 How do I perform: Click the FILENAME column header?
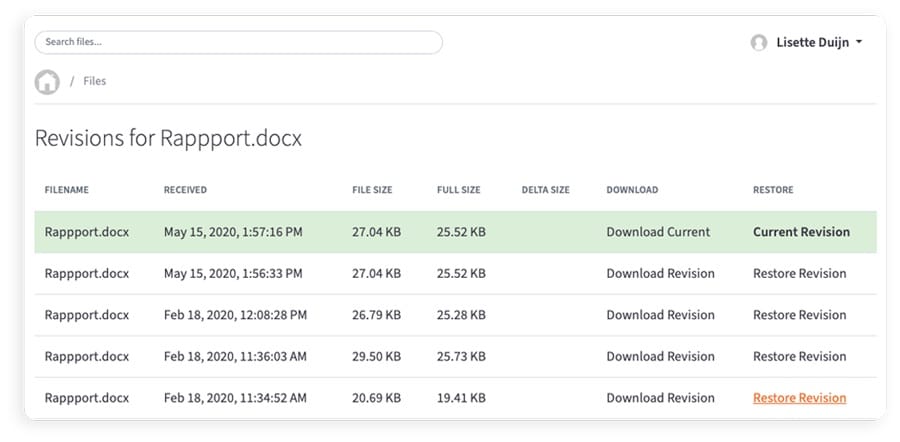pos(67,190)
